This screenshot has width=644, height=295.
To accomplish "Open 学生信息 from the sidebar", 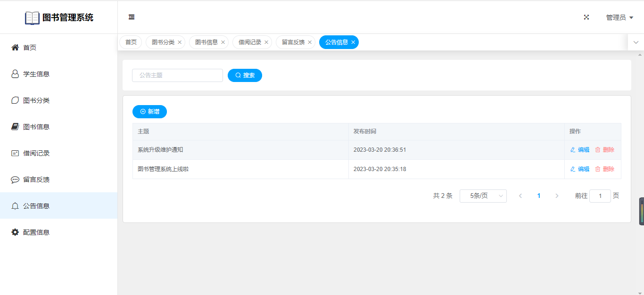I will 36,74.
